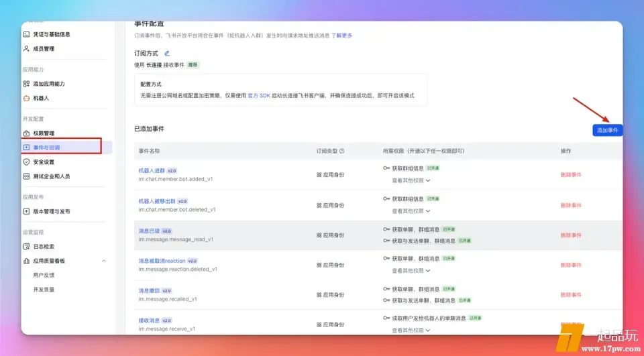Click the 应用质量看板 chart icon

(x=26, y=261)
